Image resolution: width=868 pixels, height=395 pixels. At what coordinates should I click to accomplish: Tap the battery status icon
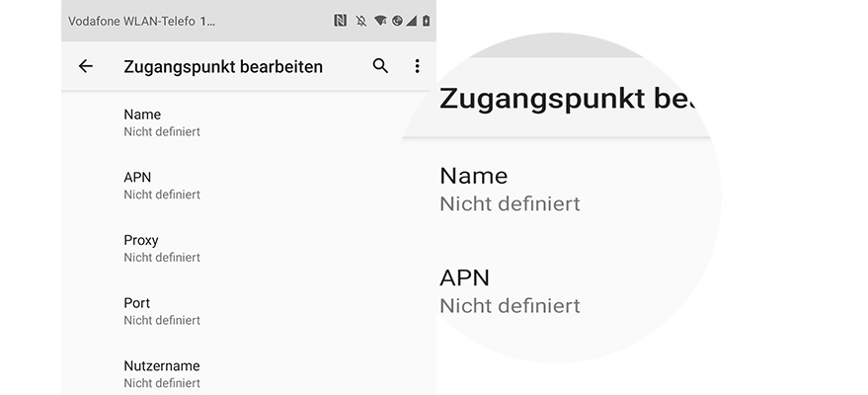tap(426, 21)
